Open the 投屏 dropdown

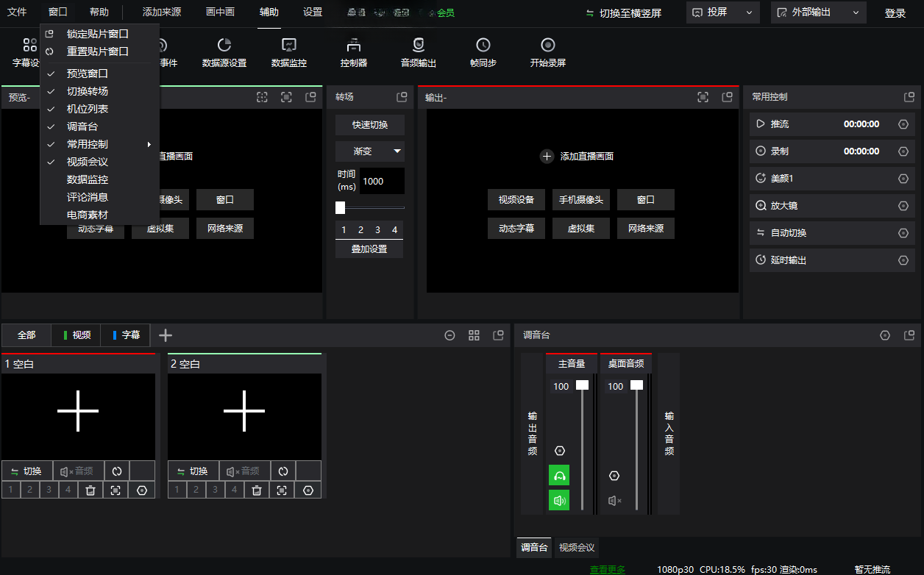pyautogui.click(x=723, y=12)
